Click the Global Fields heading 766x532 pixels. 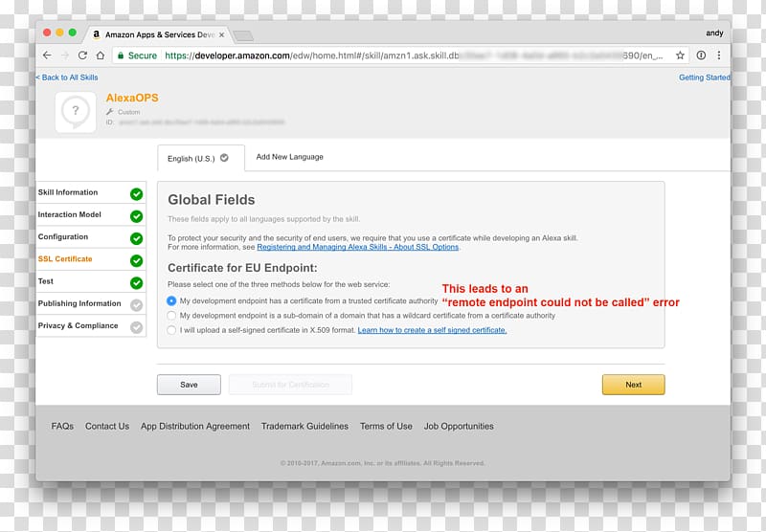pyautogui.click(x=211, y=200)
